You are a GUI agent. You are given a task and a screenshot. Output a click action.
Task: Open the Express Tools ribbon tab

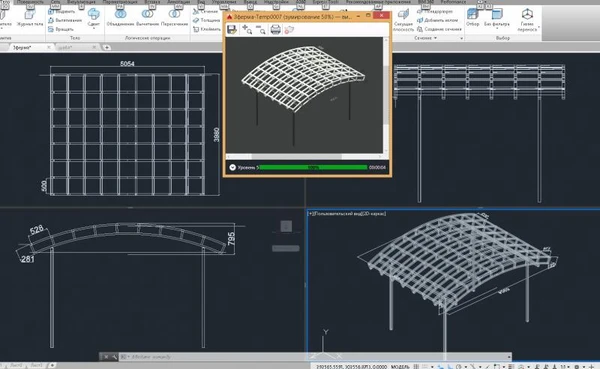(326, 2)
